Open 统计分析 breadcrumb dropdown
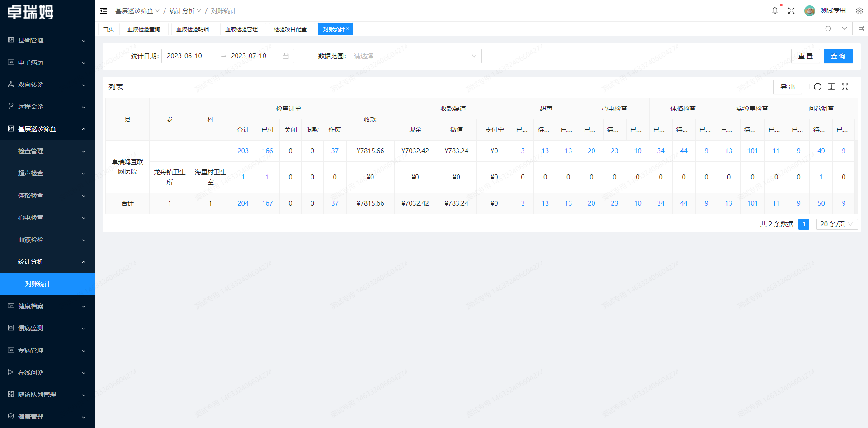 185,11
